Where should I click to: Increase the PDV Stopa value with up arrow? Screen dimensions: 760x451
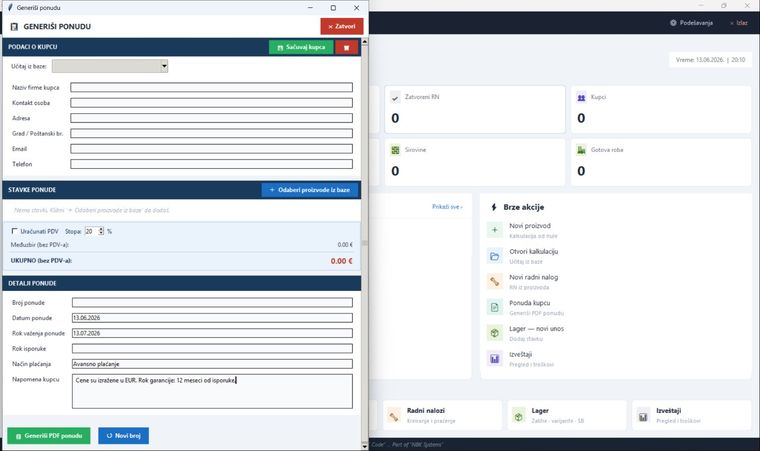[101, 229]
